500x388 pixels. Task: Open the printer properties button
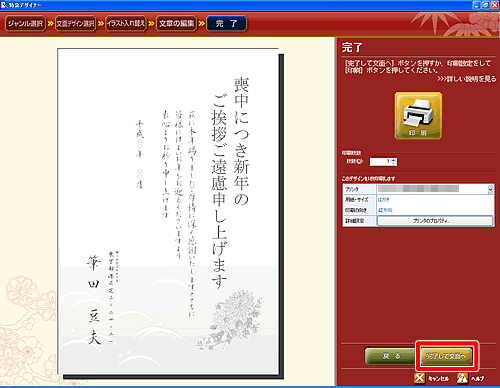point(435,221)
